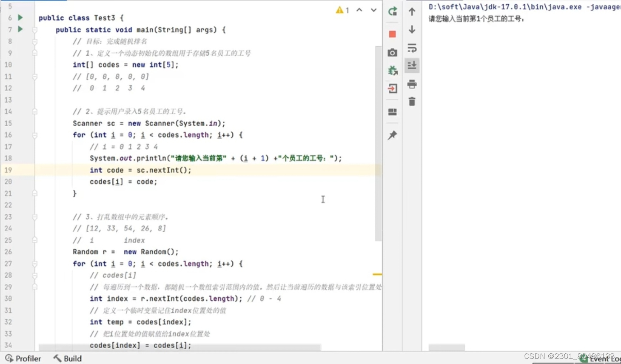This screenshot has width=621, height=364.
Task: Collapse the comment fold at line 23
Action: [x=35, y=217]
